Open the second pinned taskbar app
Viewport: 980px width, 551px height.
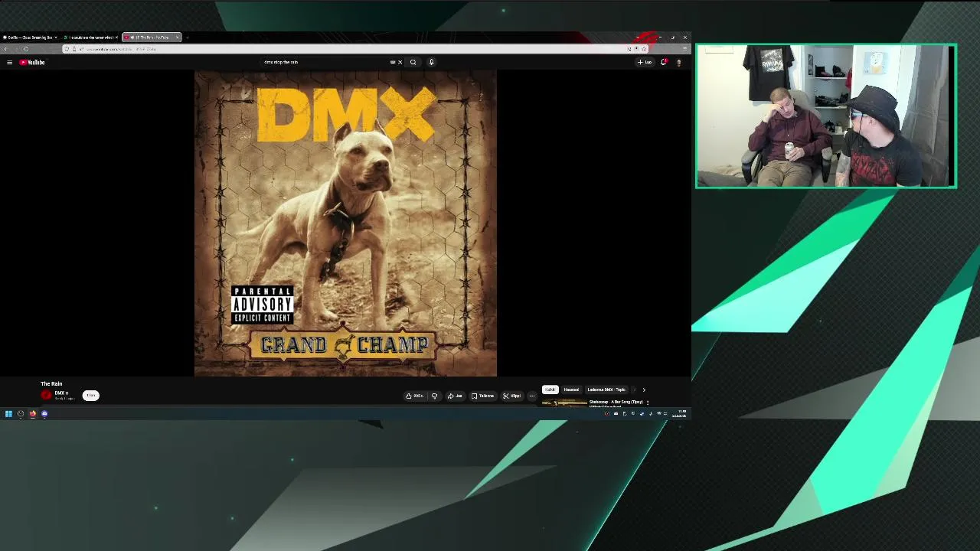click(21, 414)
